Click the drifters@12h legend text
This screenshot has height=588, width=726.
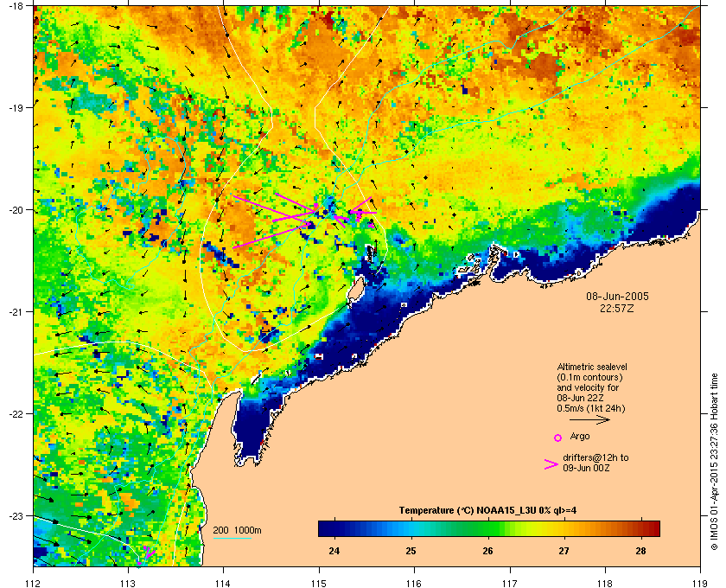tap(595, 457)
